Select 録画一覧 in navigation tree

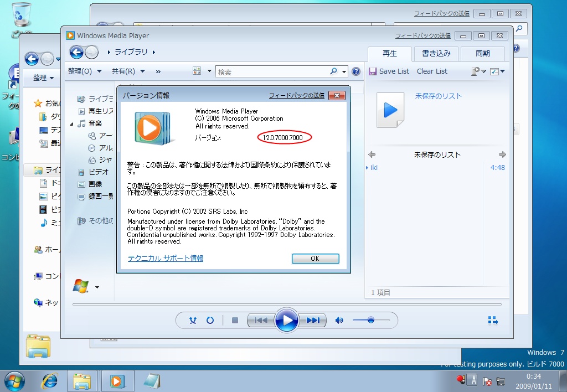(x=95, y=197)
